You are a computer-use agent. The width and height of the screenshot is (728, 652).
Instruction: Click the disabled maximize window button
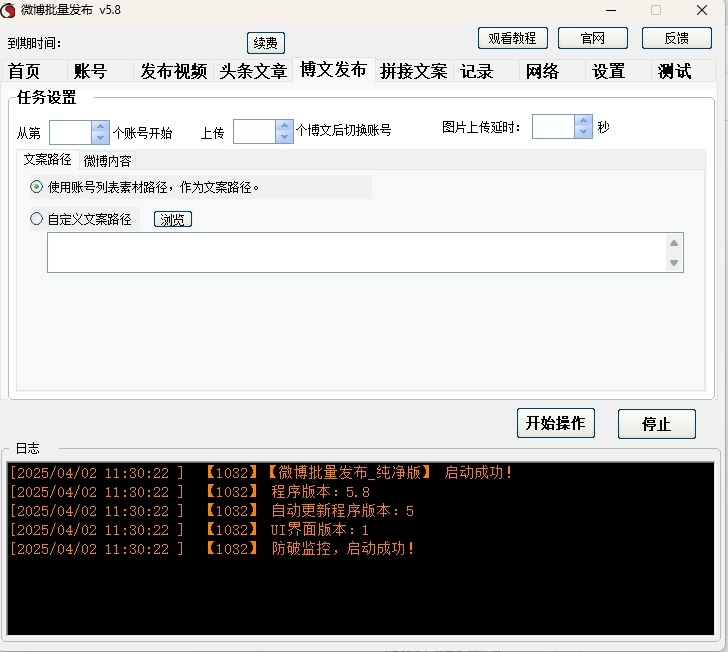(x=656, y=10)
